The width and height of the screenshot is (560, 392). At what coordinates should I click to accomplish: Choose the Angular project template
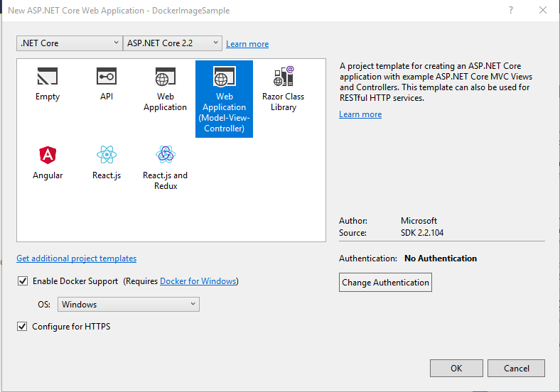tap(48, 155)
